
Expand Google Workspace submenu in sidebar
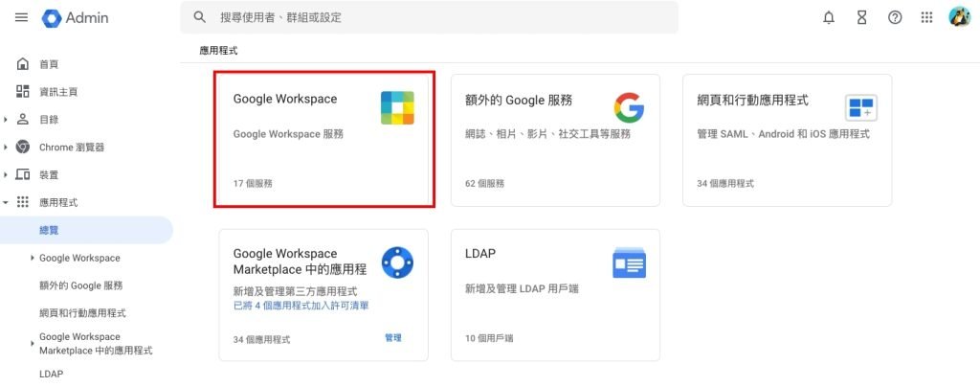pyautogui.click(x=32, y=258)
